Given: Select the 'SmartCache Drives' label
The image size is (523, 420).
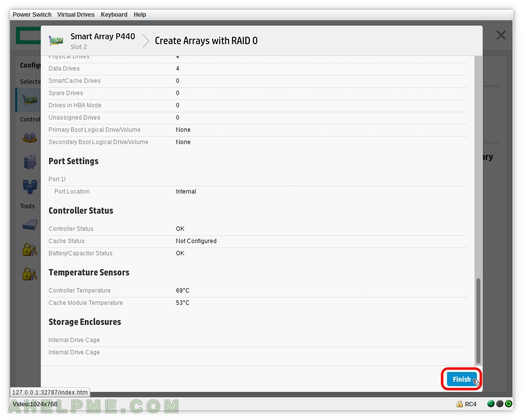Looking at the screenshot, I should coord(75,81).
